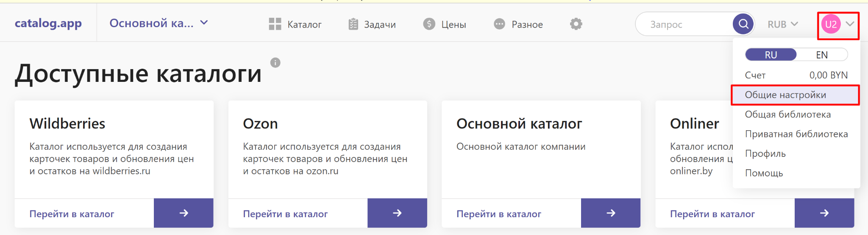Open the Задачи tasks section
This screenshot has width=868, height=235.
coord(372,24)
